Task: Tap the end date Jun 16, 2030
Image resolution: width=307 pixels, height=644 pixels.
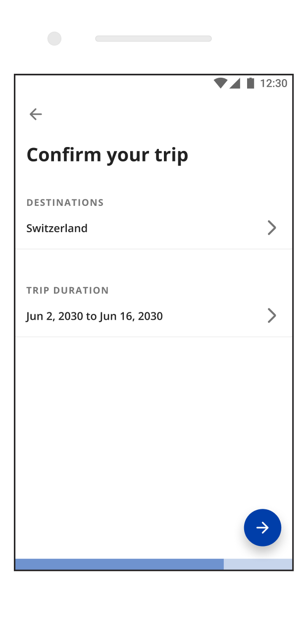Action: [131, 316]
